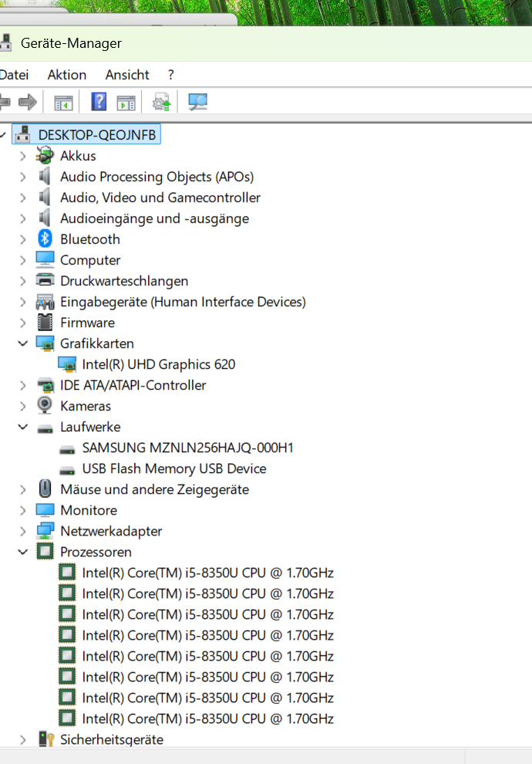Image resolution: width=532 pixels, height=764 pixels.
Task: Click the forward arrow toolbar button
Action: 28,102
